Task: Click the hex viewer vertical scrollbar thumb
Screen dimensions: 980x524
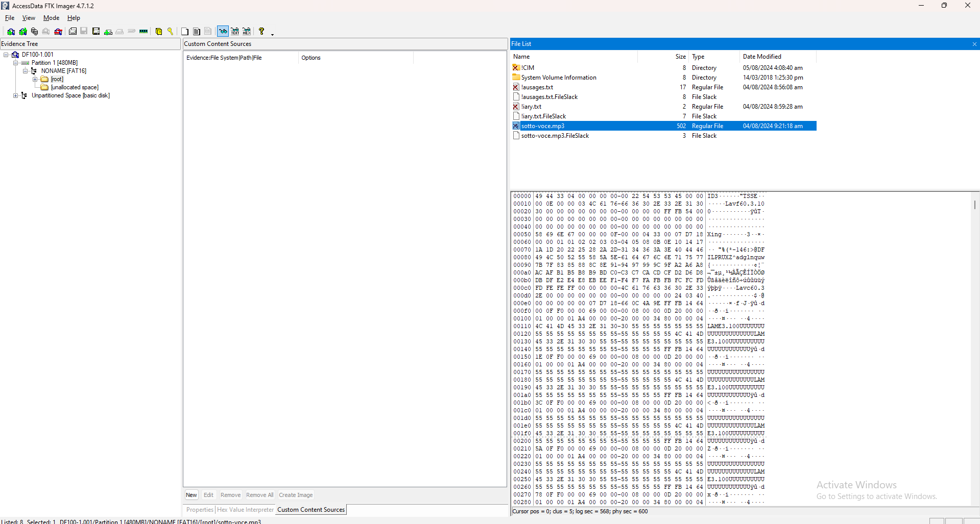Action: point(975,204)
